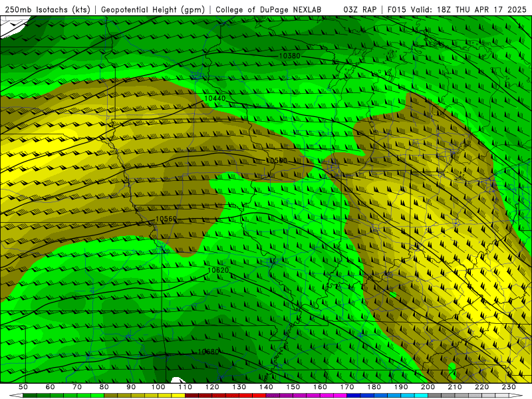Viewport: 532px width, 399px height.
Task: Select the 10500 contour label
Action: pos(276,160)
